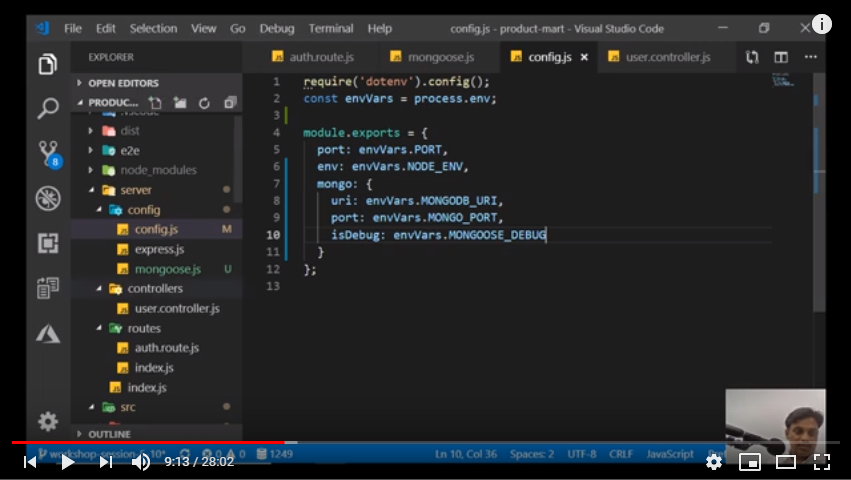Viewport: 851px width, 480px height.
Task: Collapse the server folder
Action: (x=135, y=190)
